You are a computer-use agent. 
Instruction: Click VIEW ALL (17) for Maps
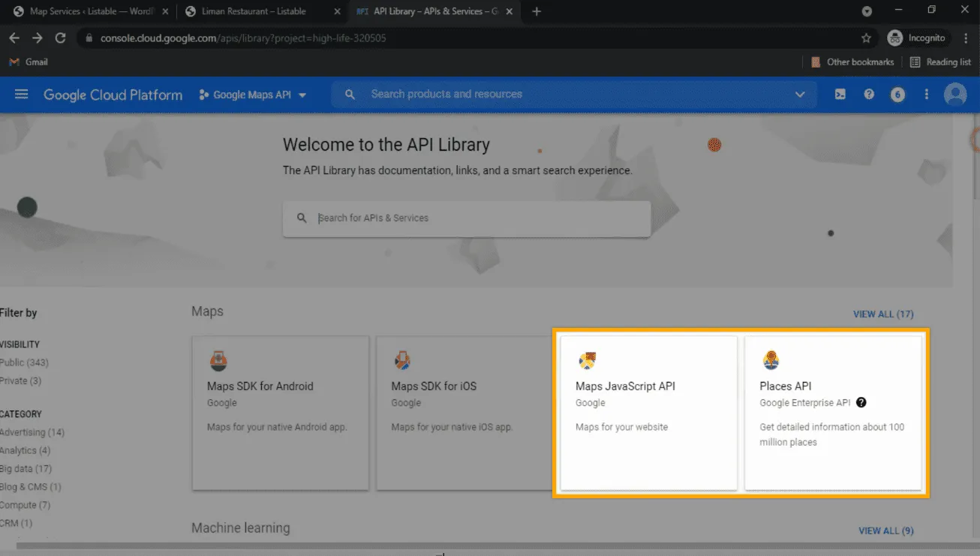point(883,314)
